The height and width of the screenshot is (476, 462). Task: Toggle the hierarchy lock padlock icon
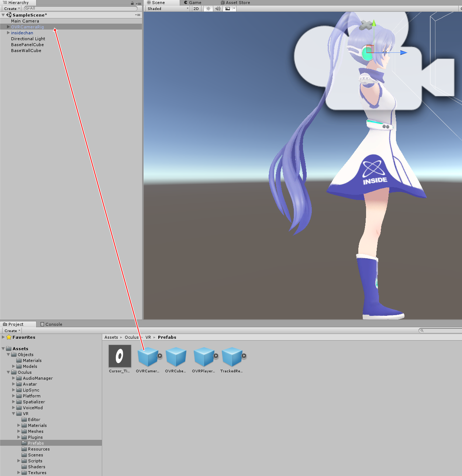pos(132,3)
